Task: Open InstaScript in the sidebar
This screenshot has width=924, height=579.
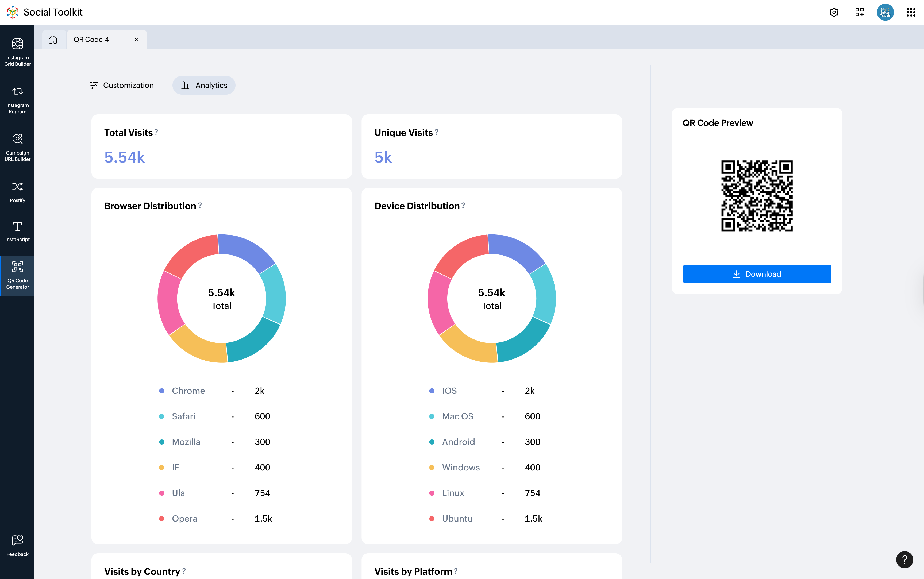Action: click(x=17, y=231)
